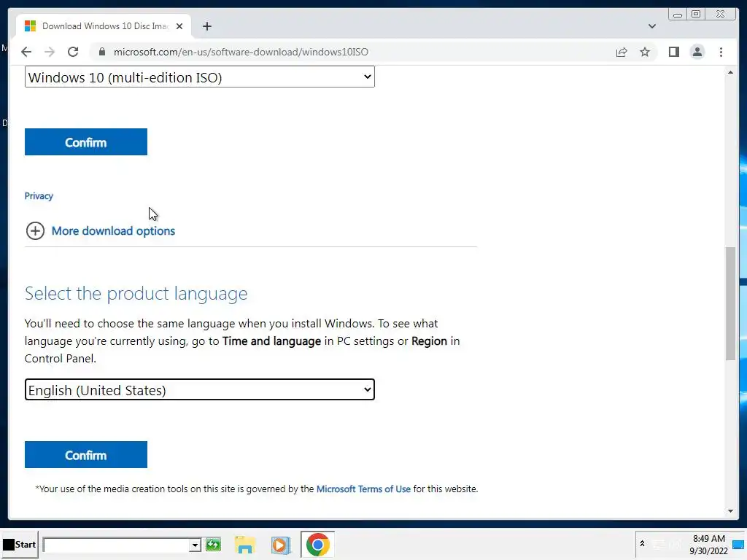Open File Explorer from the taskbar

245,545
